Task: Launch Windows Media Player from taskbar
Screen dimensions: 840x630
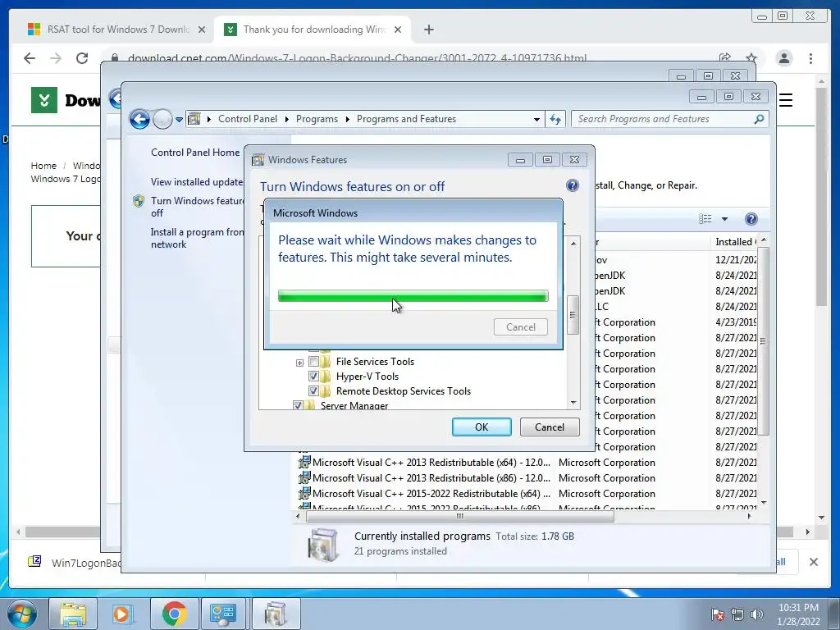Action: click(121, 614)
